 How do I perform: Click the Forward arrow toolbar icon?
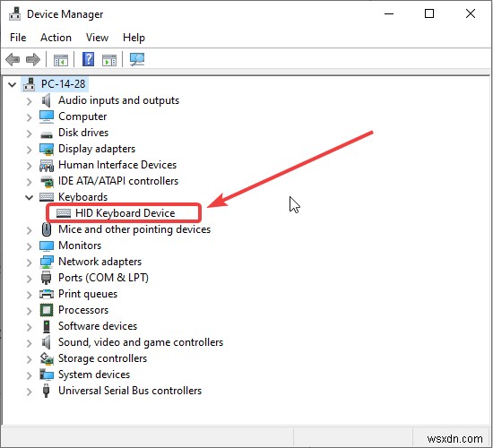tap(33, 59)
